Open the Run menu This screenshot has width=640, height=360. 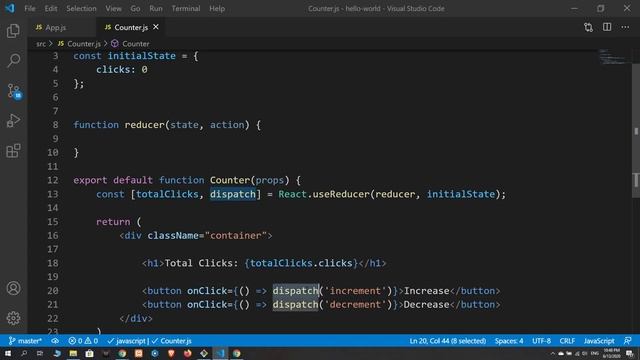pos(156,8)
